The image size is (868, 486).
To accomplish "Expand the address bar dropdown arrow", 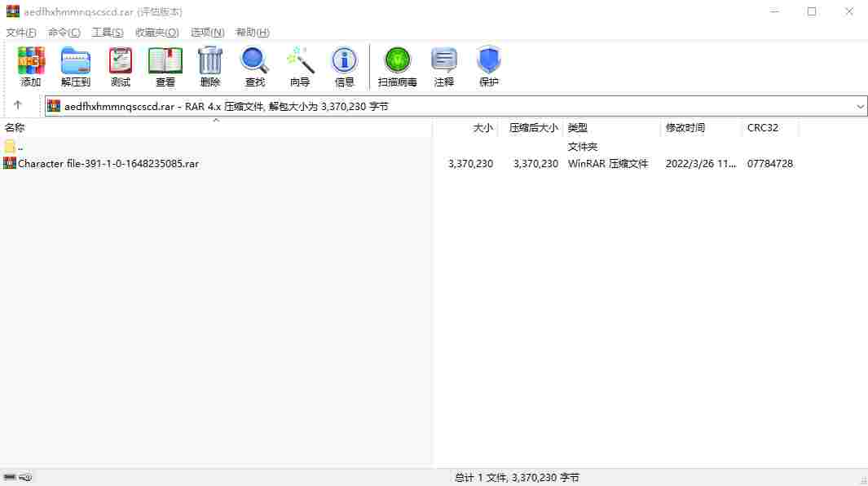I will (860, 106).
